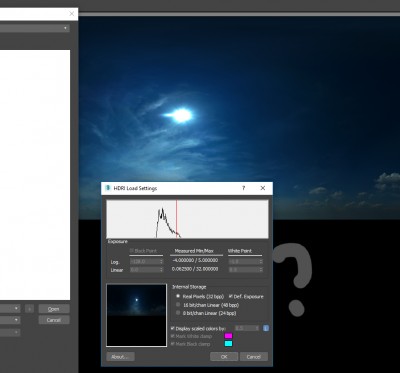Click the magenta Mark White clamp swatch
The image size is (400, 373).
(228, 336)
